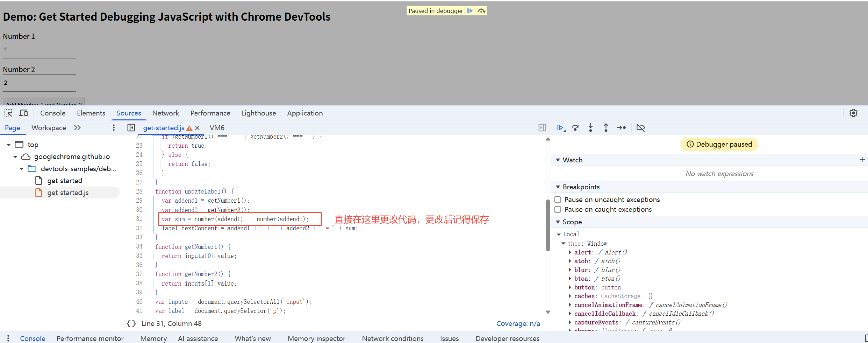The width and height of the screenshot is (868, 343).
Task: Expand the cancelAnimationFrame entry
Action: (570, 305)
